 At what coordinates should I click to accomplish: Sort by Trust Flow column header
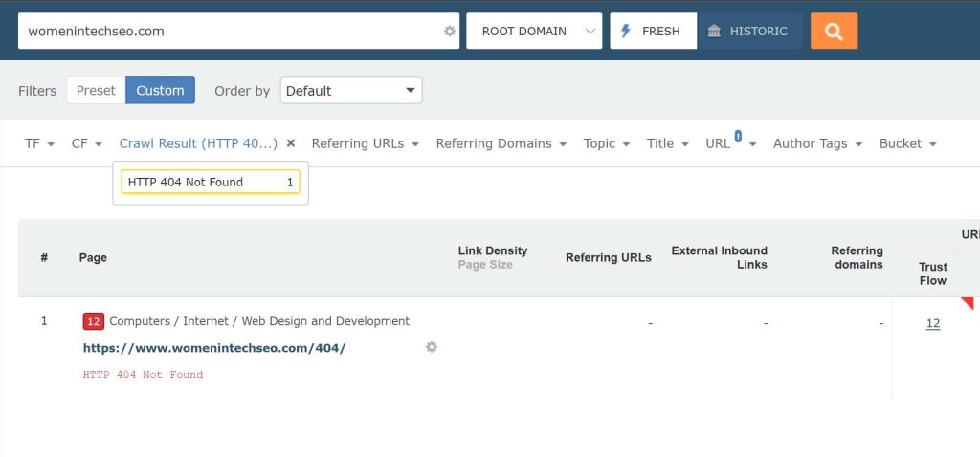[932, 273]
